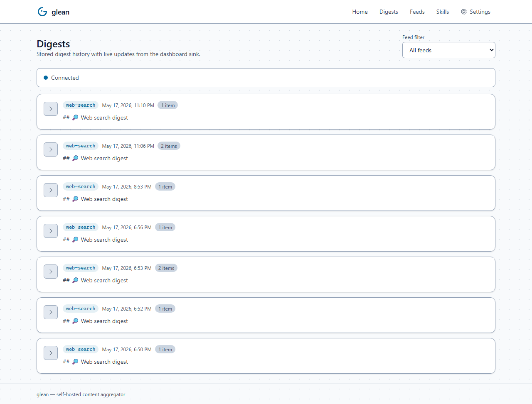This screenshot has width=532, height=404.
Task: Click the Connected status text
Action: 65,78
